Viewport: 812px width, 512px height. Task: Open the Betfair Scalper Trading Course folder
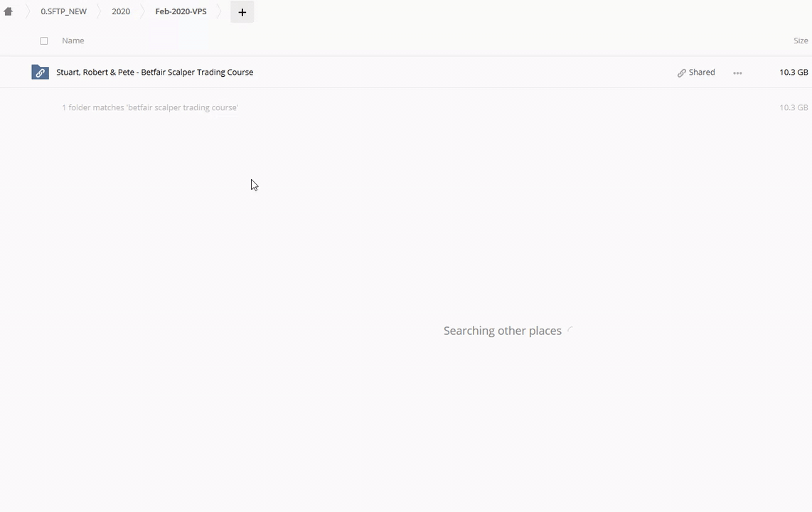[x=154, y=73]
